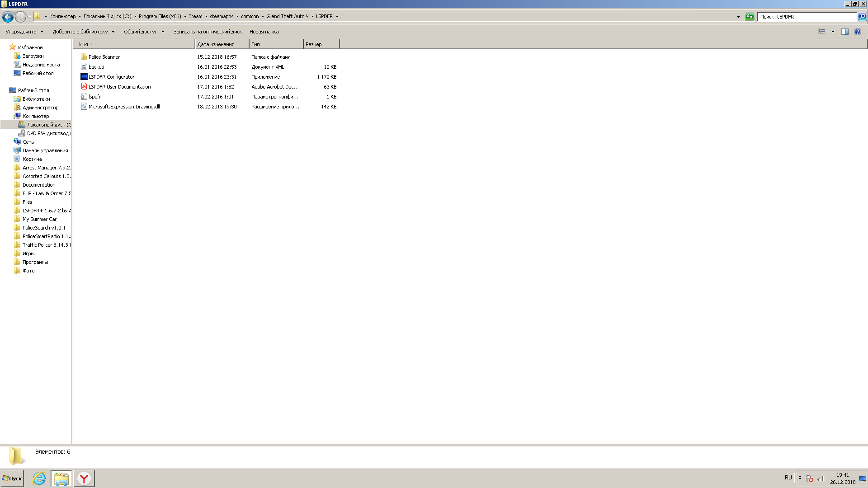This screenshot has width=868, height=488.
Task: Click the Back navigation arrow button
Action: click(8, 17)
